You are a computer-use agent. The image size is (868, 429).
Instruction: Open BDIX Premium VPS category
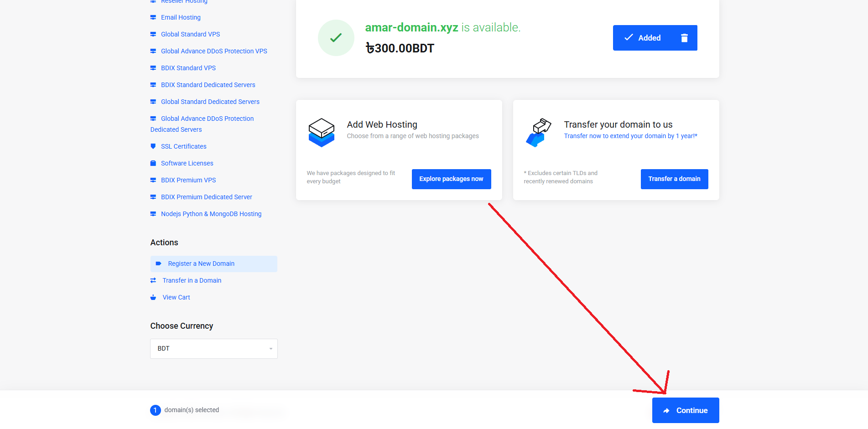click(188, 180)
